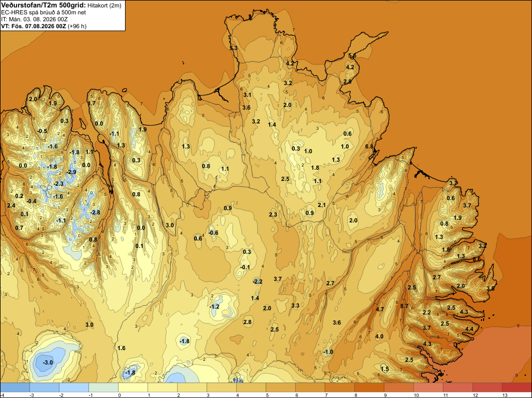This screenshot has width=532, height=398.
Task: Select the 'EC-HRES spá brúuð á 500m net' line
Action: [44, 13]
